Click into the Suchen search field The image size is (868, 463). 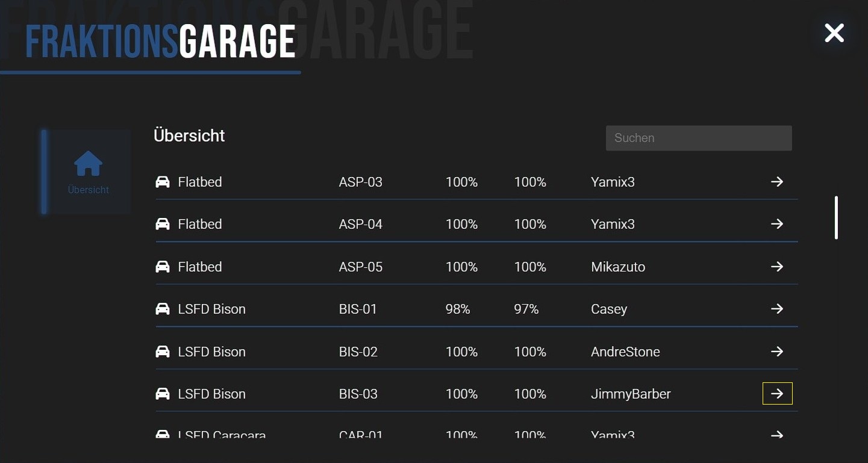point(698,138)
